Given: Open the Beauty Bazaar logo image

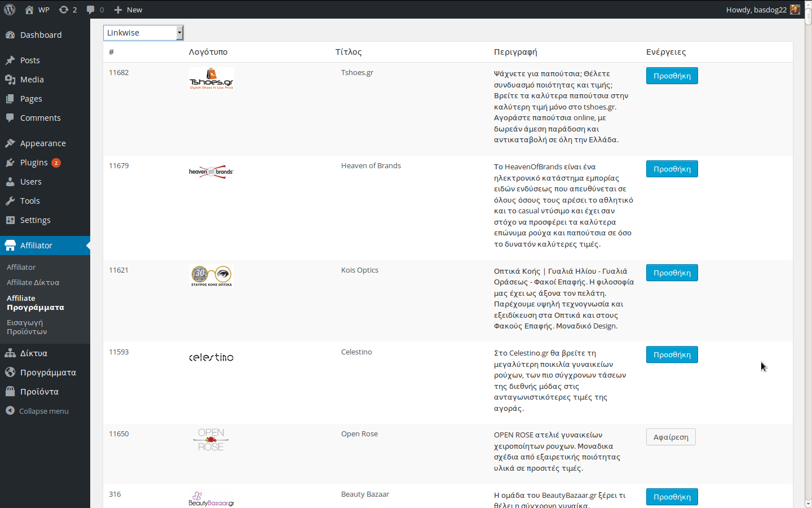Looking at the screenshot, I should pyautogui.click(x=211, y=499).
